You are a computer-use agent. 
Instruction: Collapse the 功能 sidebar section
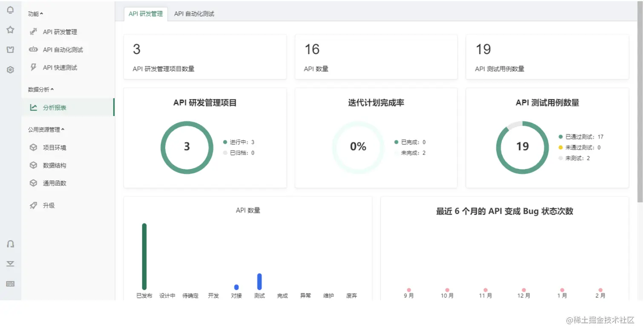(x=36, y=14)
